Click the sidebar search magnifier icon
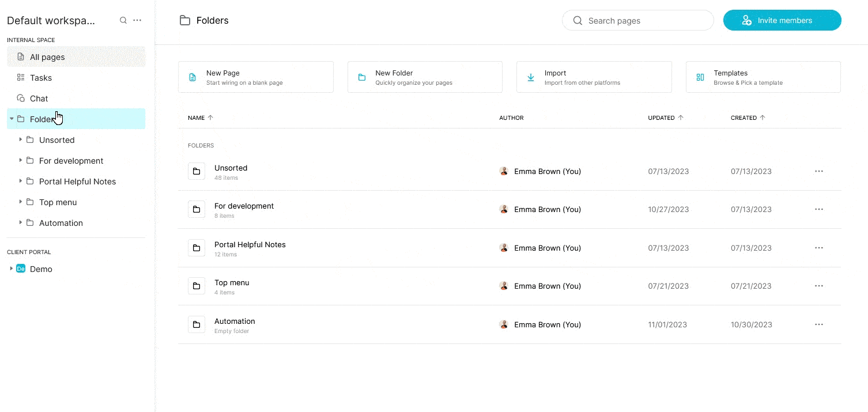 point(123,20)
